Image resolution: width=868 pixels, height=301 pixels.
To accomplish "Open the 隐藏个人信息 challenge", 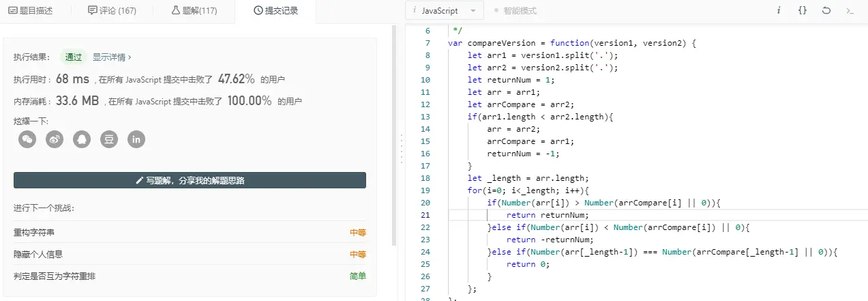I will (39, 254).
